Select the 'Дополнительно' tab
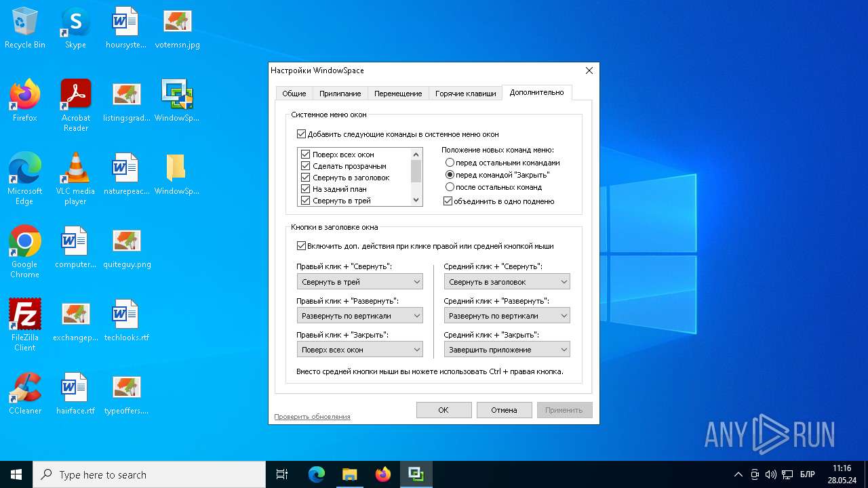The image size is (868, 488). click(x=536, y=92)
